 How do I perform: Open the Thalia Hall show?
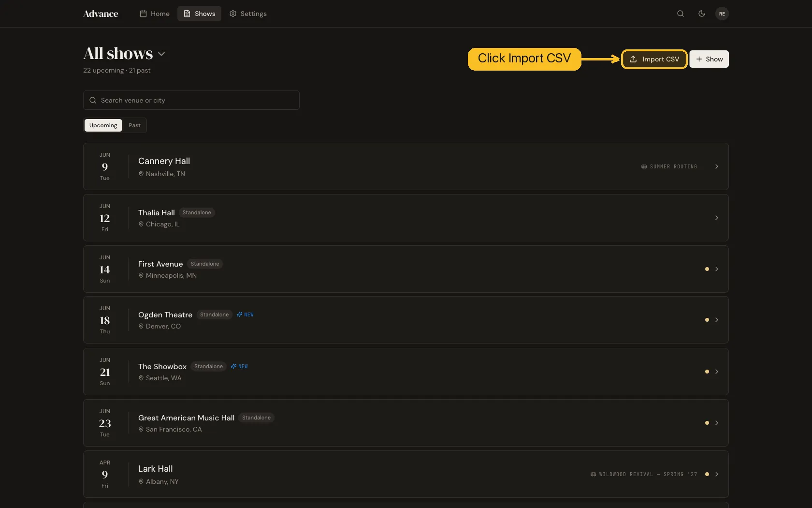[406, 218]
